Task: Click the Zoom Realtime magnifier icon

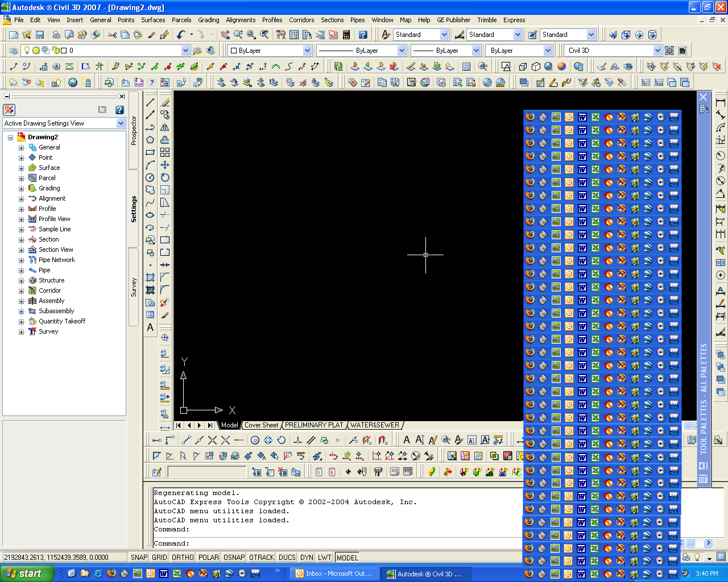Action: (x=238, y=35)
